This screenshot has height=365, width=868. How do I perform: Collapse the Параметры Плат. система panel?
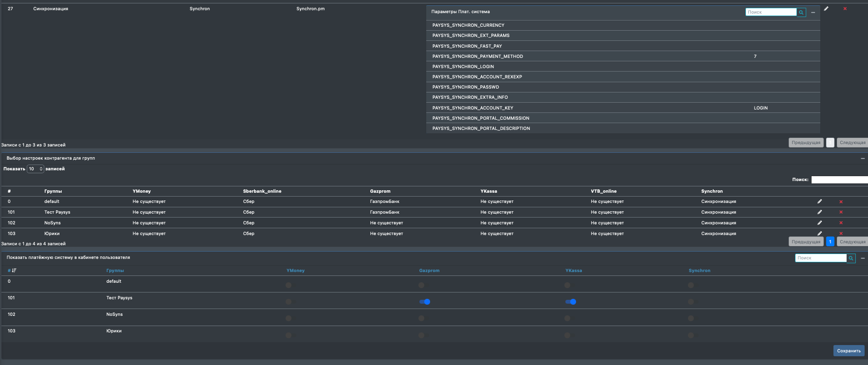[x=813, y=12]
